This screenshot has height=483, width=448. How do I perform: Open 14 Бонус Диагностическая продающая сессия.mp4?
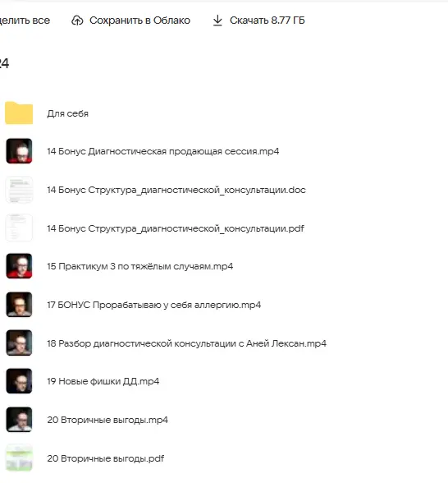pyautogui.click(x=163, y=151)
